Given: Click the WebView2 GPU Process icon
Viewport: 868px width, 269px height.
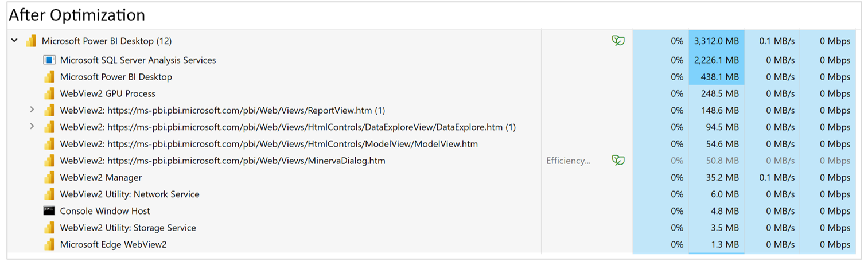Looking at the screenshot, I should point(49,93).
